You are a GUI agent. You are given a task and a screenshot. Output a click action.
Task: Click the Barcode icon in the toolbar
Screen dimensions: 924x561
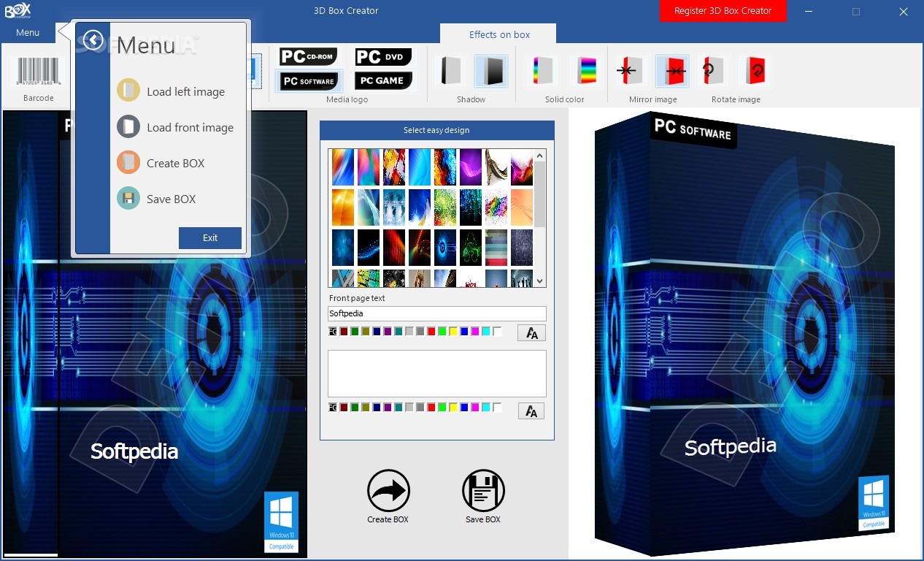point(38,72)
